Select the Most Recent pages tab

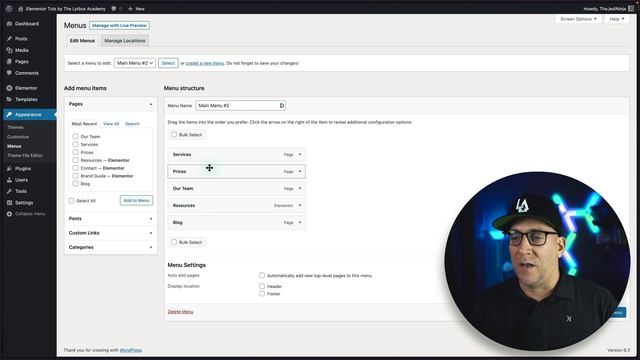click(84, 124)
